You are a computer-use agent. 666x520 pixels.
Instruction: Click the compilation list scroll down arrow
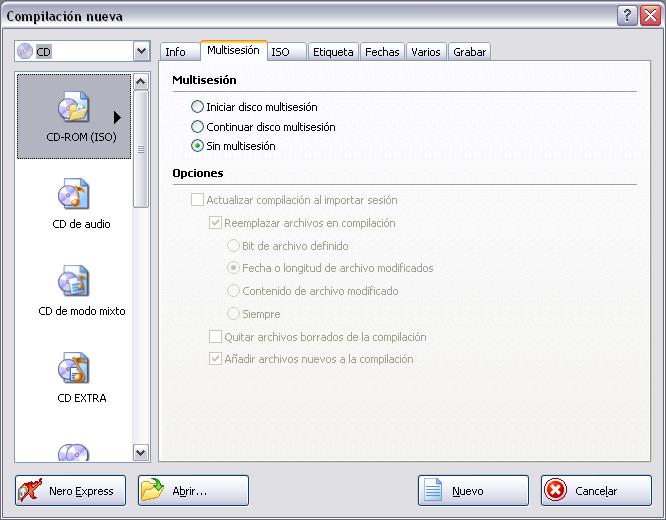tap(141, 452)
